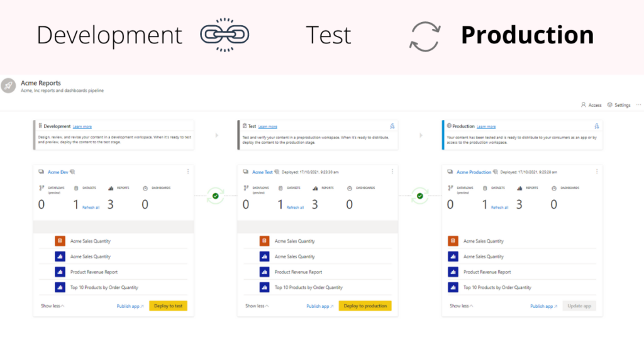Viewport: 644px width, 337px height.
Task: Open Access permissions for the pipeline
Action: [591, 105]
